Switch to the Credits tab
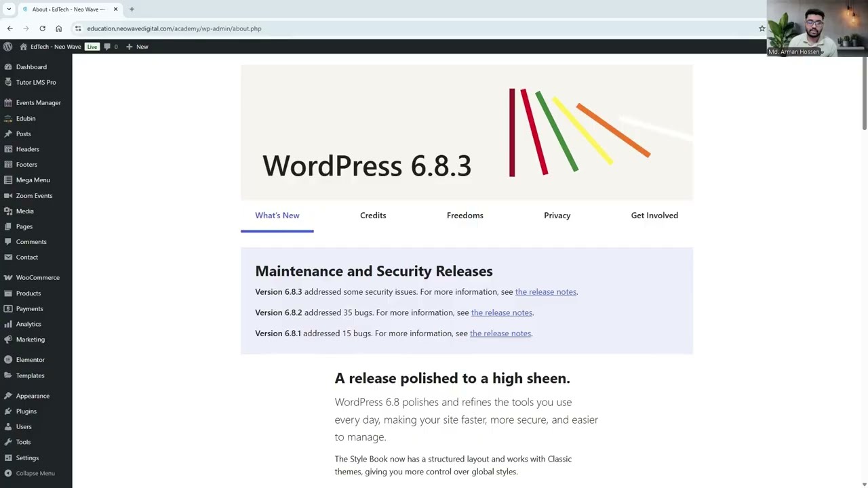 [373, 216]
